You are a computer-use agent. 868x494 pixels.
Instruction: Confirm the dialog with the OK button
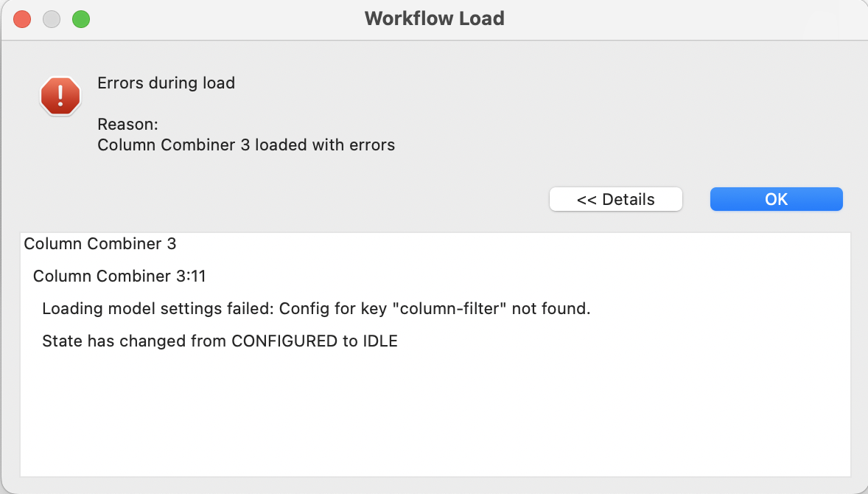tap(776, 199)
